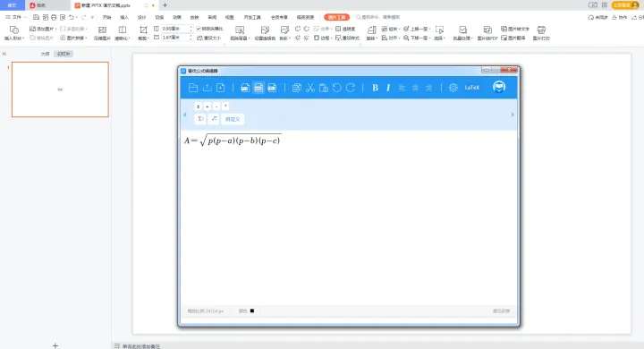The height and width of the screenshot is (349, 644).
Task: Copy formula using the copy icon
Action: coord(297,88)
